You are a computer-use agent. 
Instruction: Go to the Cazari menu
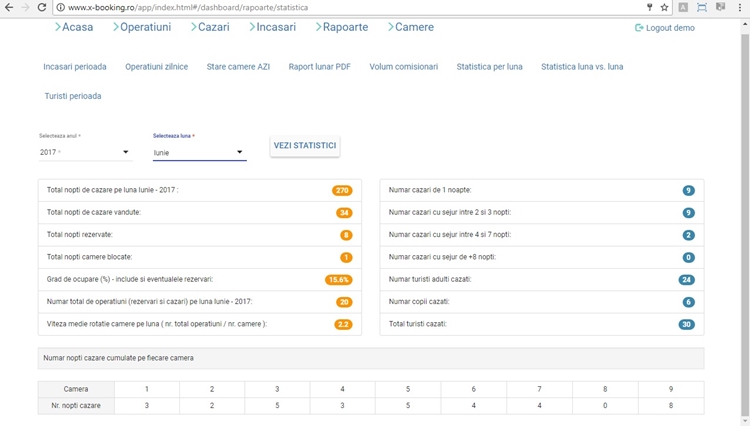pos(208,27)
